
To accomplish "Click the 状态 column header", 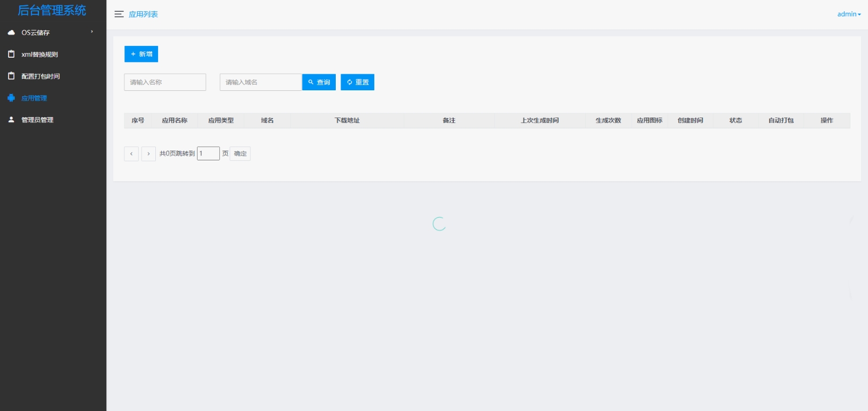I will [x=736, y=121].
